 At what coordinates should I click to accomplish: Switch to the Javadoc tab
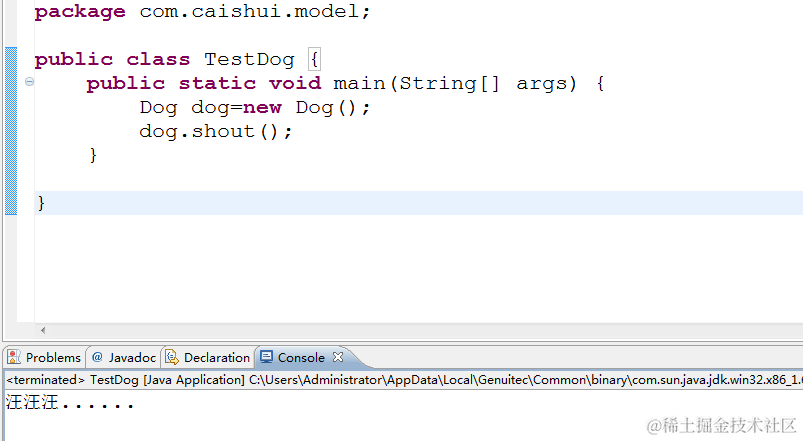click(x=124, y=358)
